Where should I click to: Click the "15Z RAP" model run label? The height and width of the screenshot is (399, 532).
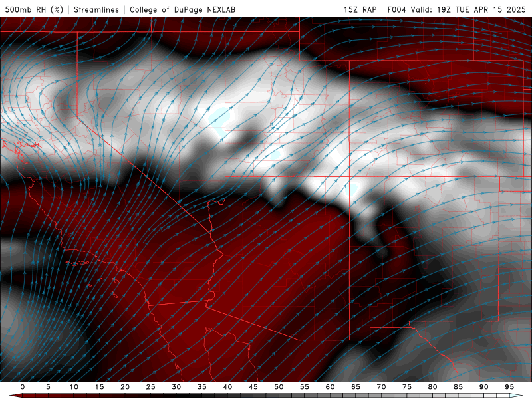pyautogui.click(x=360, y=9)
